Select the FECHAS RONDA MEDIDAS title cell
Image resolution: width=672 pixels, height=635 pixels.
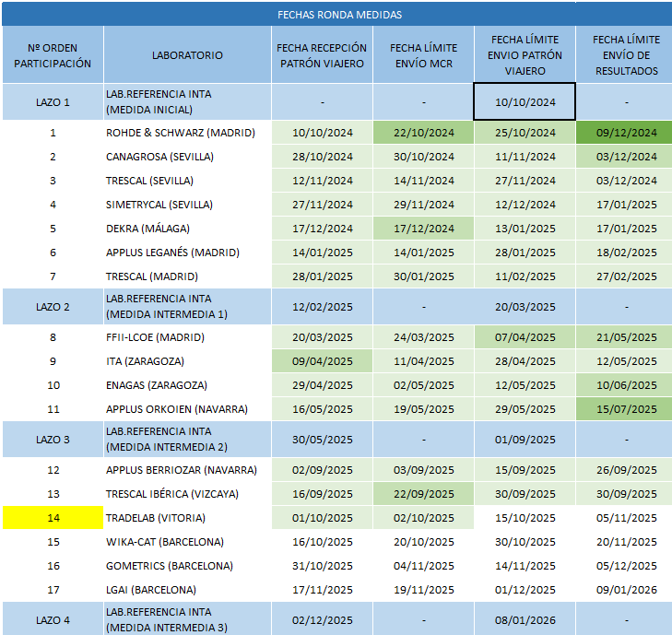339,15
